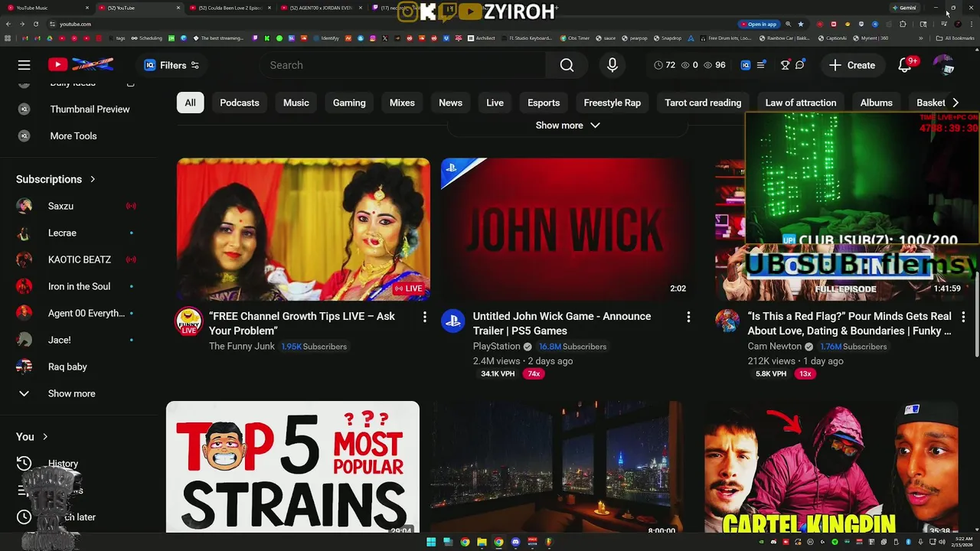Image resolution: width=980 pixels, height=551 pixels.
Task: Select the Albums filter chip
Action: point(877,103)
